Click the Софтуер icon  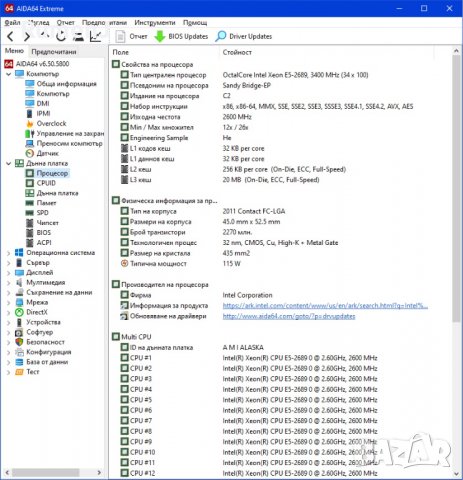coord(19,332)
